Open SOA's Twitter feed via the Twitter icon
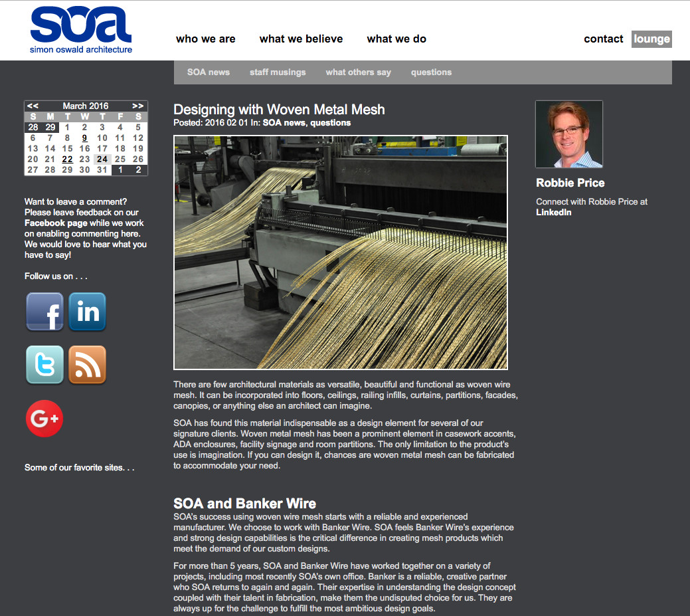The height and width of the screenshot is (616, 690). 44,365
